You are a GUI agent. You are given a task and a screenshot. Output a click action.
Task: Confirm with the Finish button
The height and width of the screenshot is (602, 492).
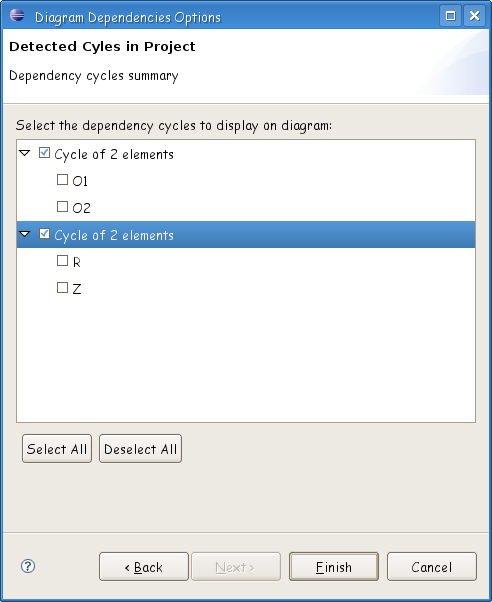[334, 567]
